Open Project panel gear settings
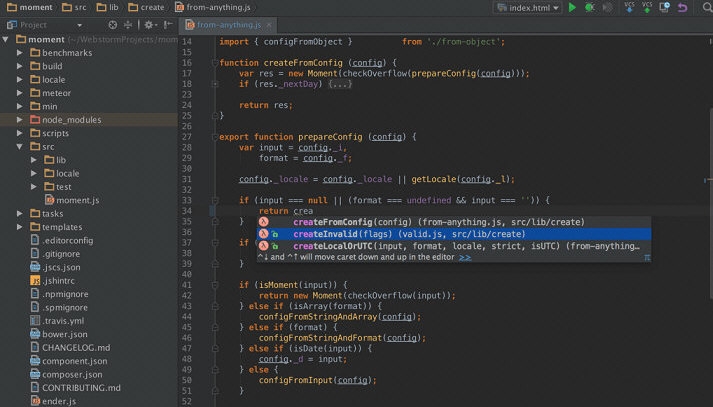 (x=149, y=25)
